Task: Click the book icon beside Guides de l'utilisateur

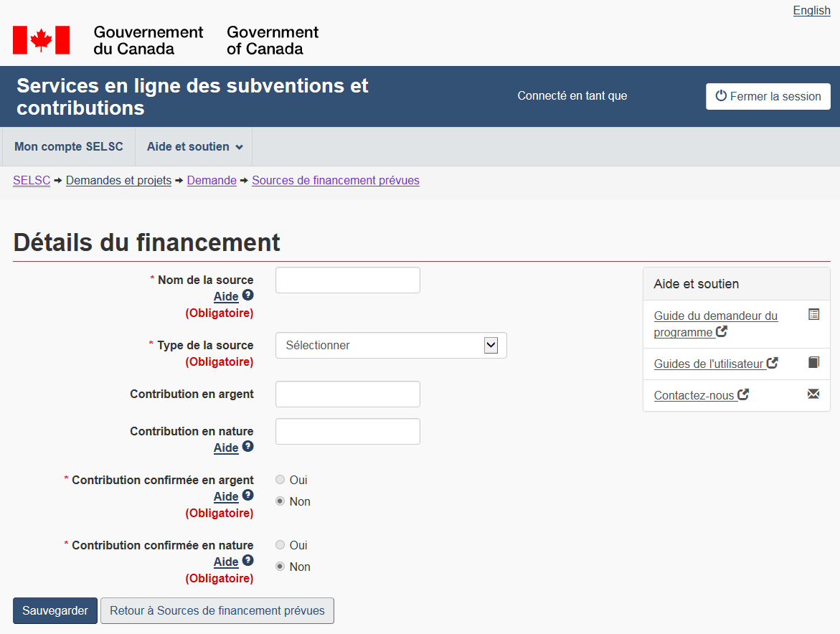Action: tap(813, 362)
